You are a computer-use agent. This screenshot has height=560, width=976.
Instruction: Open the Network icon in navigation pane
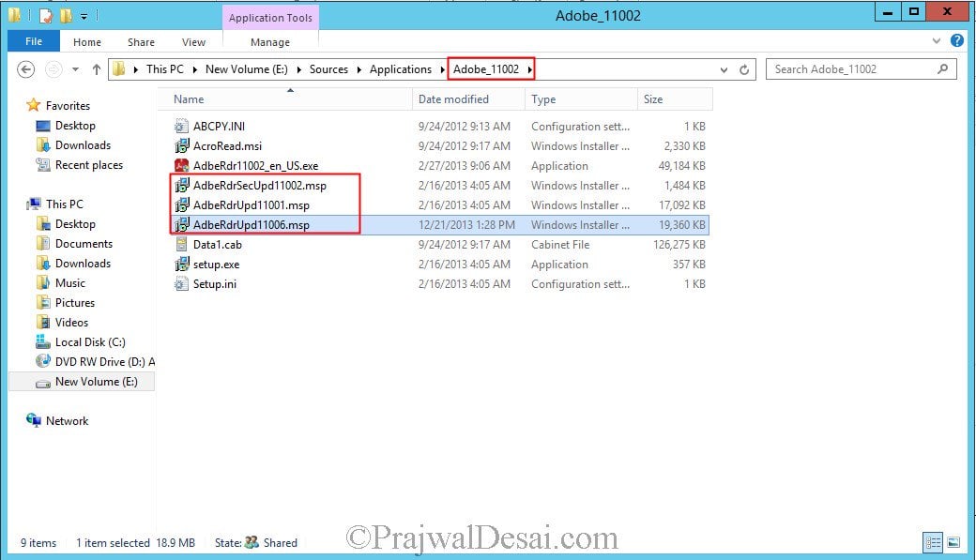point(34,420)
